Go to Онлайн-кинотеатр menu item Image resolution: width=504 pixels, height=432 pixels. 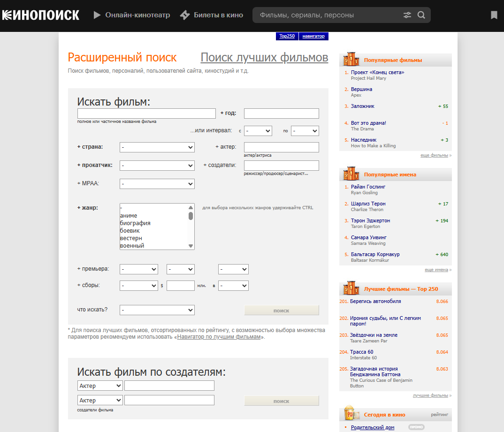(137, 15)
